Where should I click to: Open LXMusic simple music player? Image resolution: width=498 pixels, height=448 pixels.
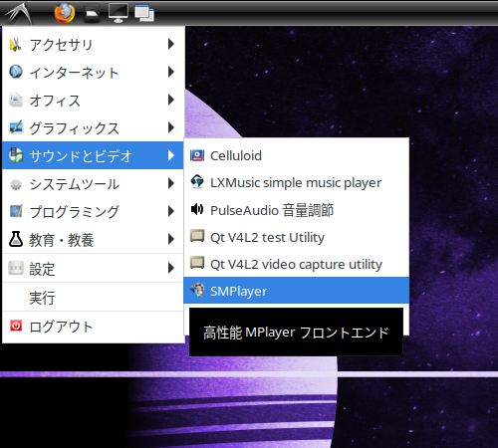296,182
